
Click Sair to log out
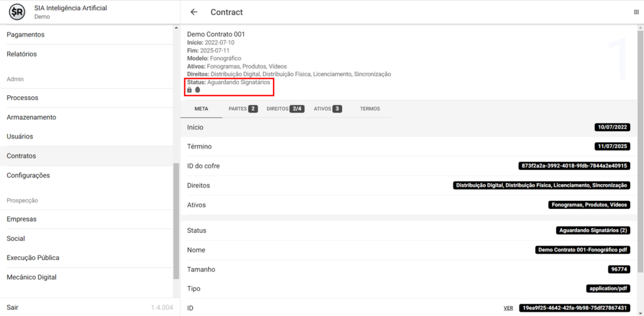click(x=13, y=307)
